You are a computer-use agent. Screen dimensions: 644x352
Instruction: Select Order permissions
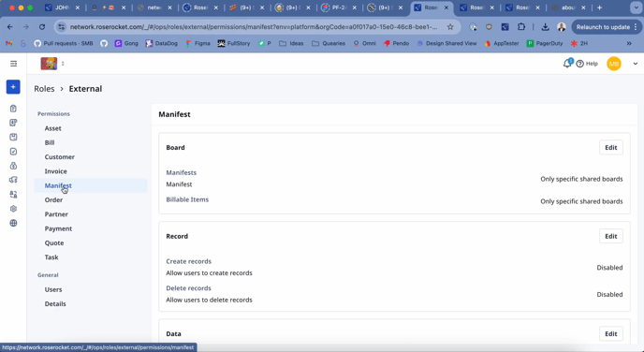point(53,200)
